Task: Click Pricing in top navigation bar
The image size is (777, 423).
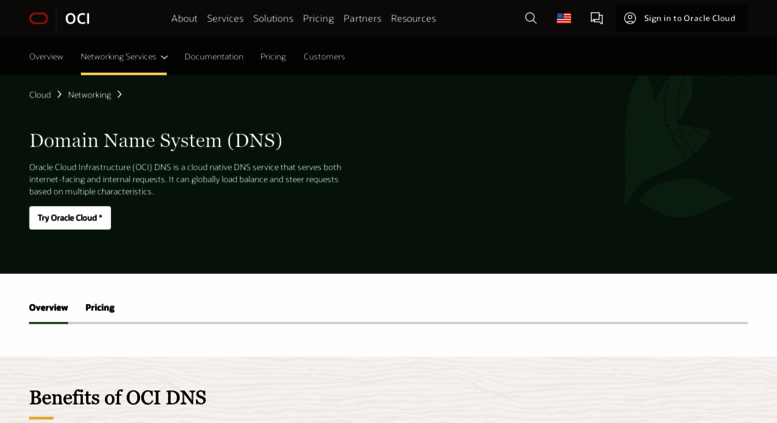Action: (318, 18)
